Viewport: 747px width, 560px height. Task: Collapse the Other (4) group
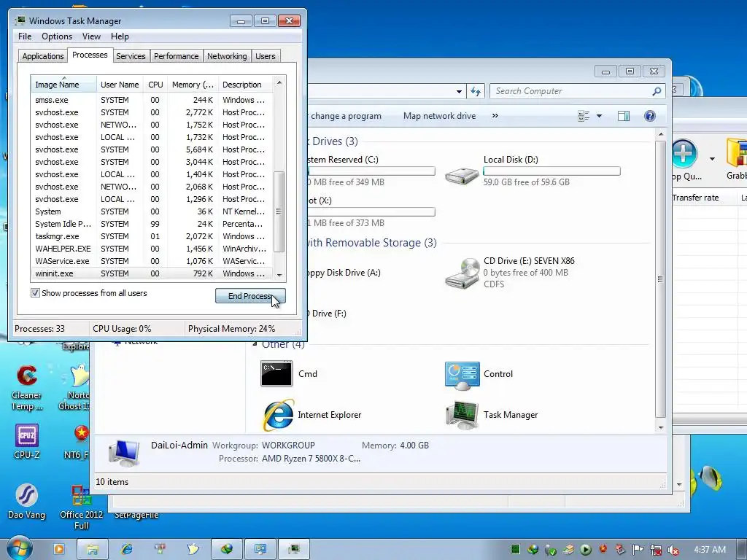256,343
